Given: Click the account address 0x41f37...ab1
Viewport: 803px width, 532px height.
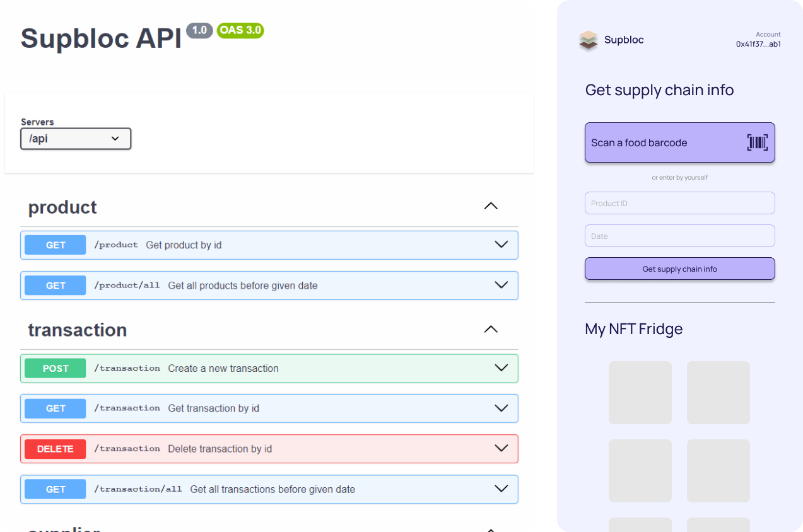Looking at the screenshot, I should [758, 44].
